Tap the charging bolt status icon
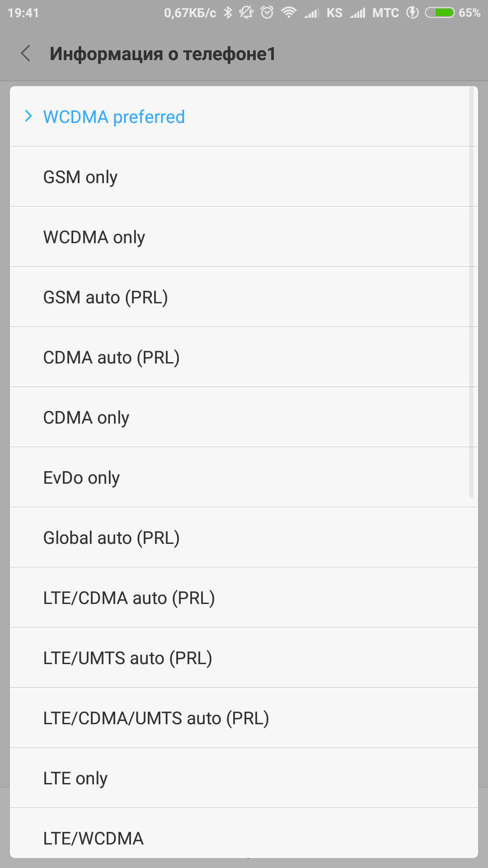The height and width of the screenshot is (868, 488). coord(412,13)
